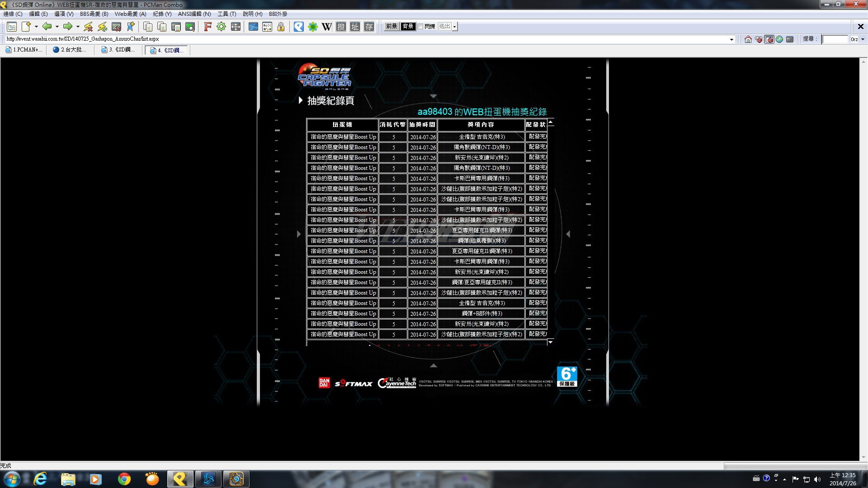Create a new connection with the page-star icon

[26, 27]
